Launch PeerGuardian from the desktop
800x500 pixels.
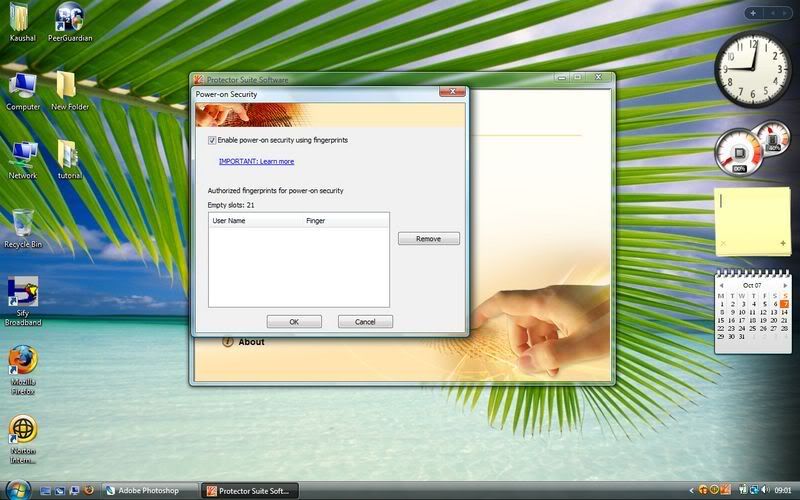tap(70, 22)
